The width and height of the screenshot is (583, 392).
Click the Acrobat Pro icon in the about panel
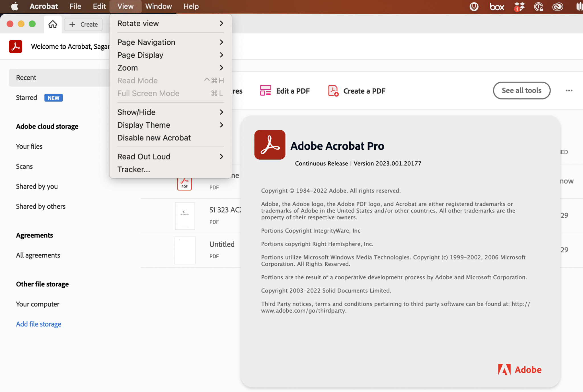coord(269,145)
